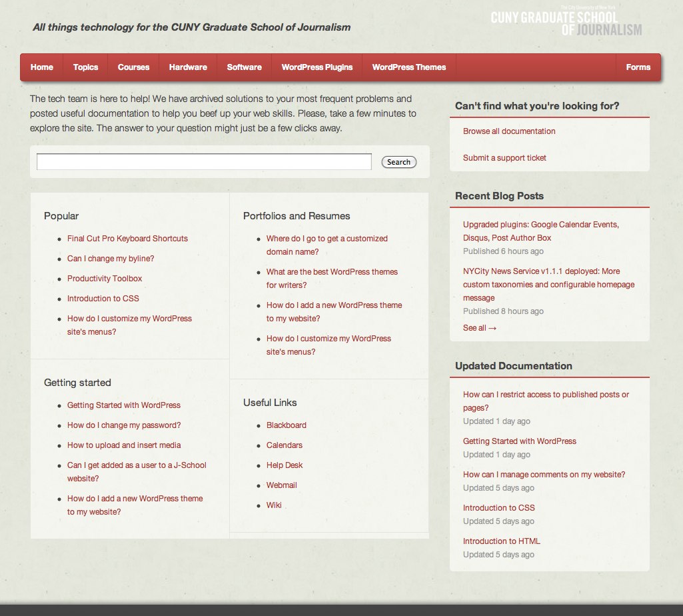Open the Productivity Toolbox link
683x616 pixels.
click(x=105, y=279)
